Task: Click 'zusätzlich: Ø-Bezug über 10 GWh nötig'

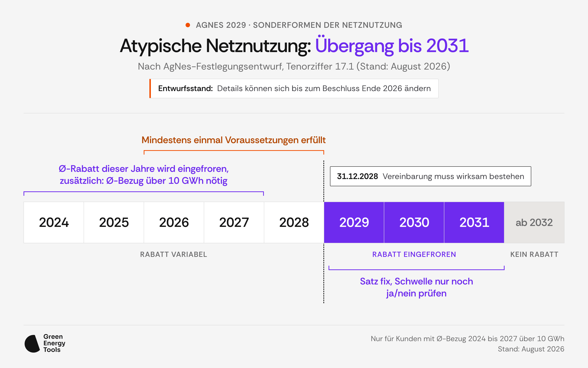Action: click(x=144, y=181)
